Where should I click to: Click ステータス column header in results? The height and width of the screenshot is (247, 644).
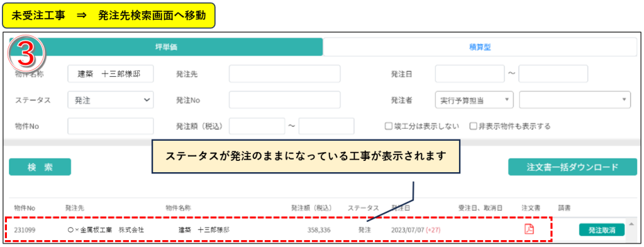[363, 208]
